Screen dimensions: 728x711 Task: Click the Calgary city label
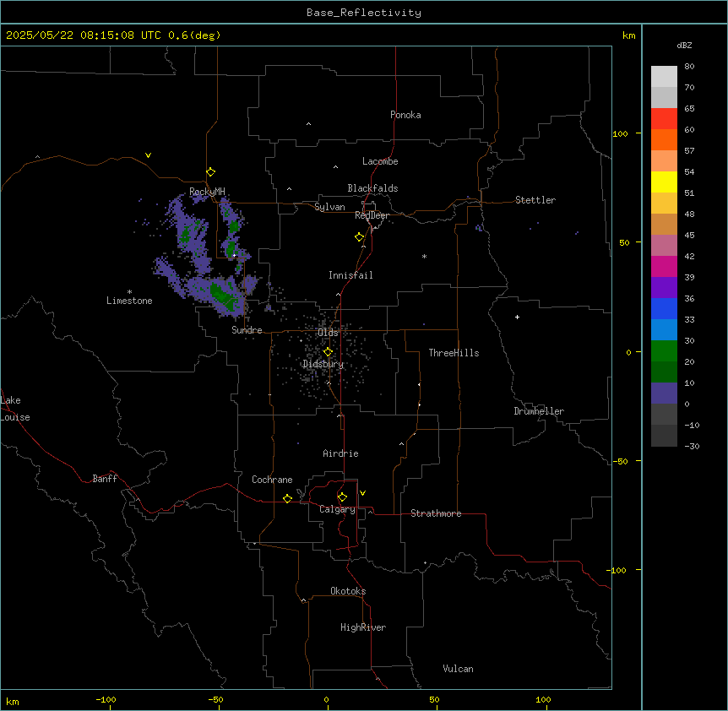click(x=337, y=509)
